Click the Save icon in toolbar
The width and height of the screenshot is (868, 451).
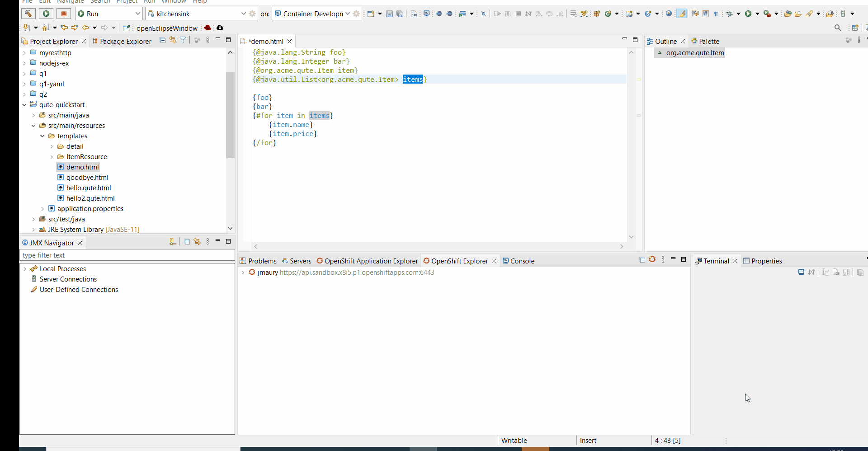tap(389, 14)
